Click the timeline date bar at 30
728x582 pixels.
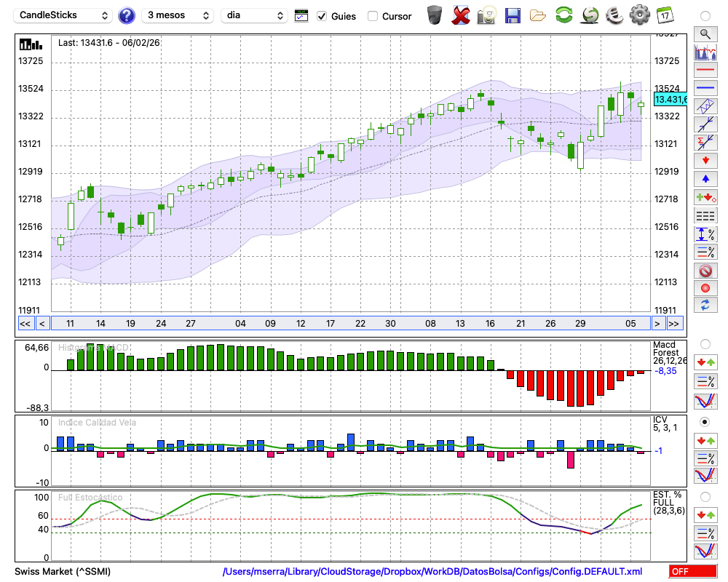click(x=390, y=324)
